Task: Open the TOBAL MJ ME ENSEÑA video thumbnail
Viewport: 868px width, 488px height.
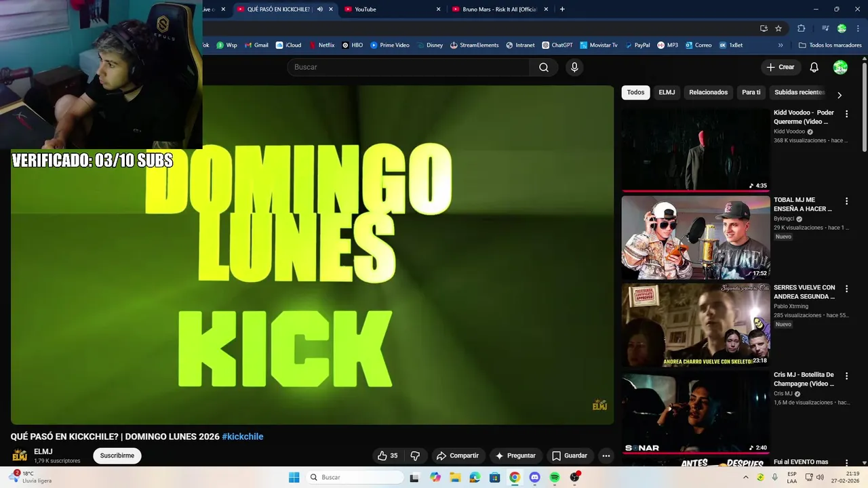Action: 696,238
